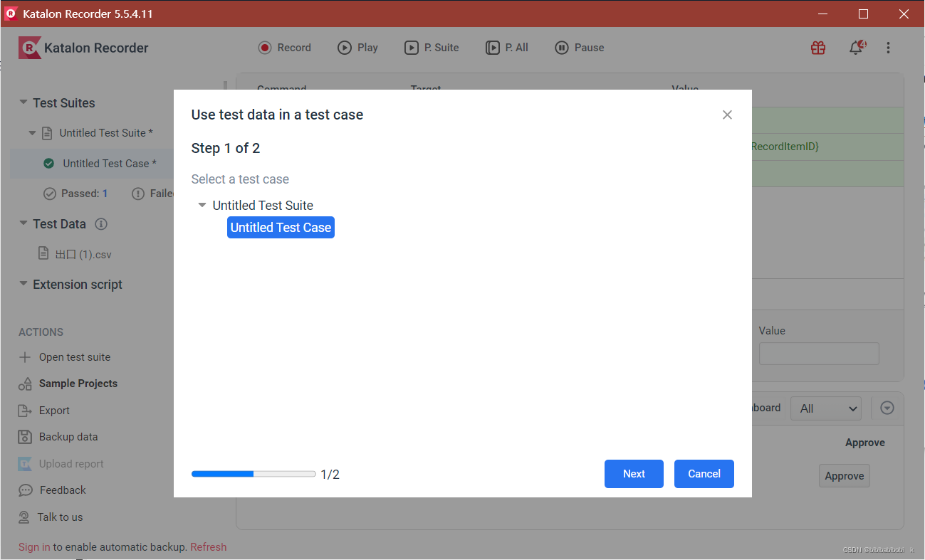Click the Talk to us headset icon
Screen dimensions: 925x560
click(25, 517)
